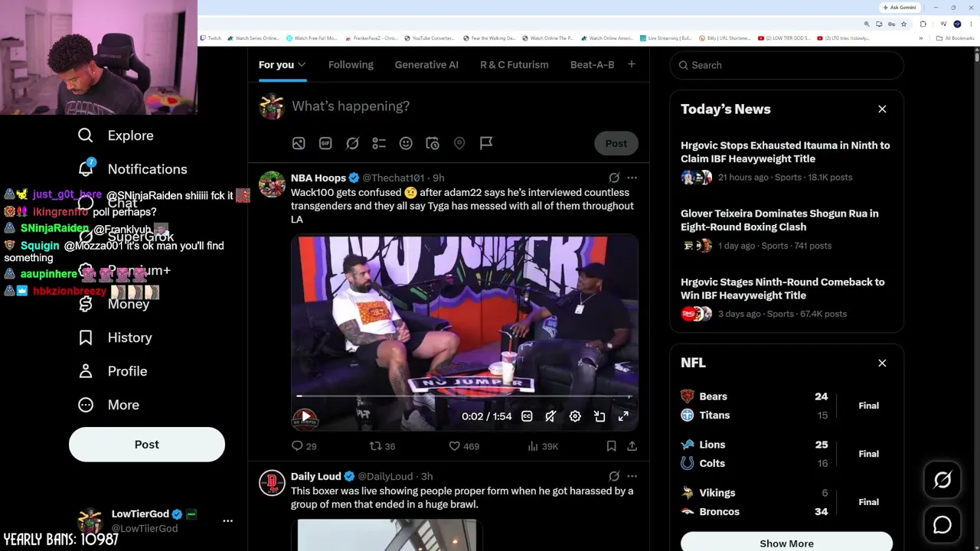Open the floating Grok button

pos(942,480)
